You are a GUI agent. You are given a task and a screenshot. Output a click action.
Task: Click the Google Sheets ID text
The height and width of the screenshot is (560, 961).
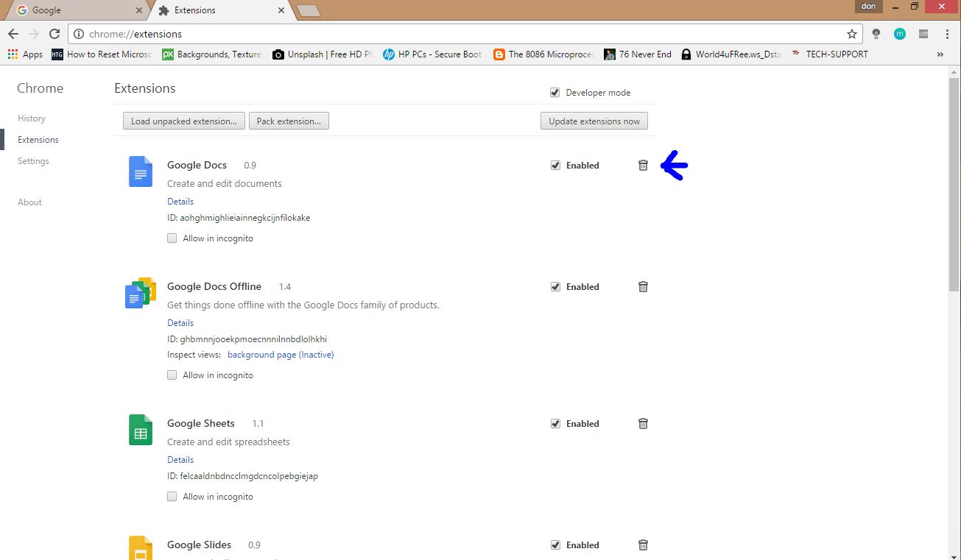tap(242, 476)
